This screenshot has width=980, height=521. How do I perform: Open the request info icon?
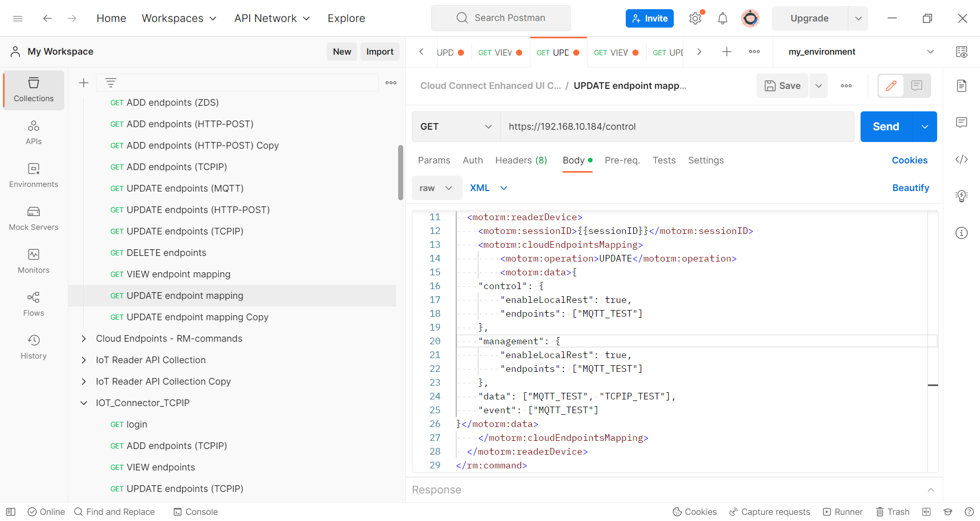click(962, 233)
